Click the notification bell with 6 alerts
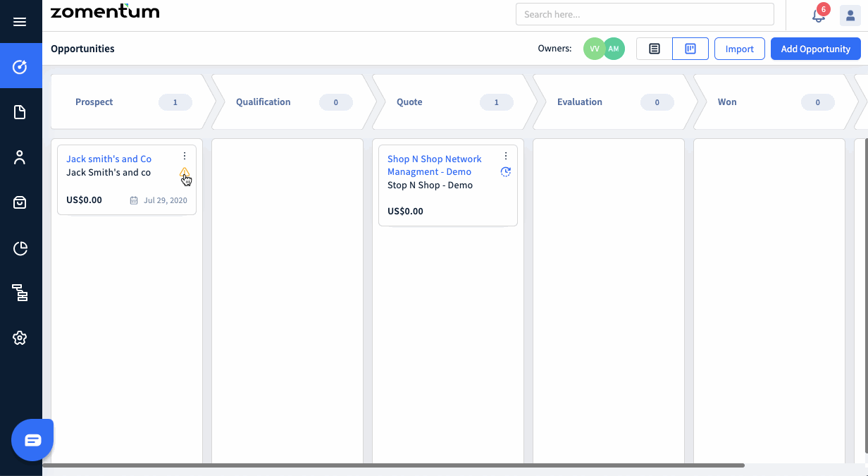 [817, 15]
